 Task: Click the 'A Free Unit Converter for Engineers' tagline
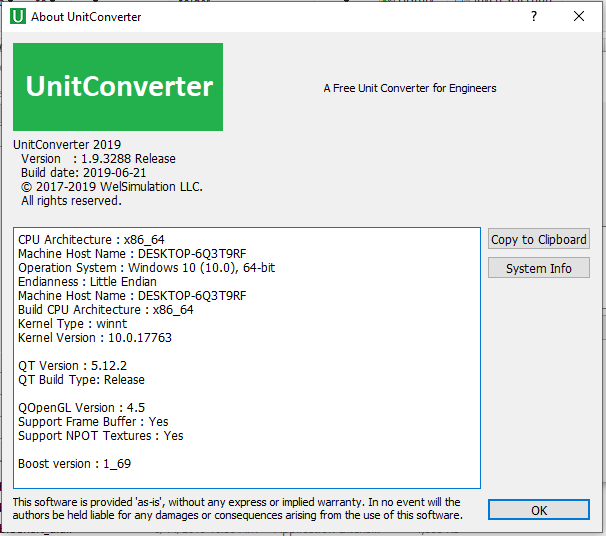tap(410, 88)
